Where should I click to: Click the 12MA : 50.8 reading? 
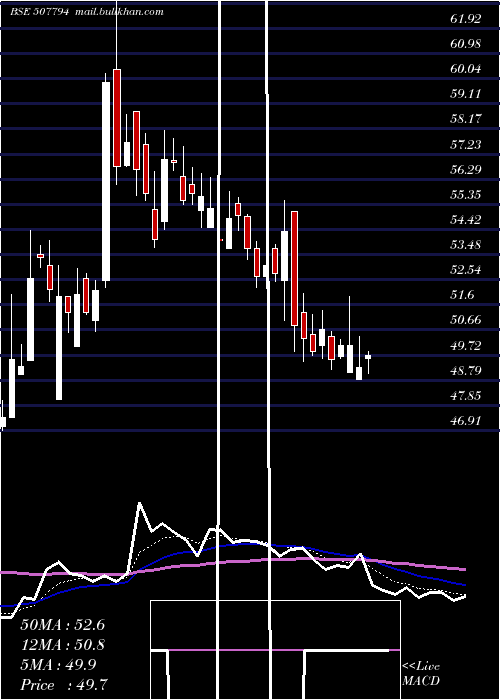coord(62,645)
